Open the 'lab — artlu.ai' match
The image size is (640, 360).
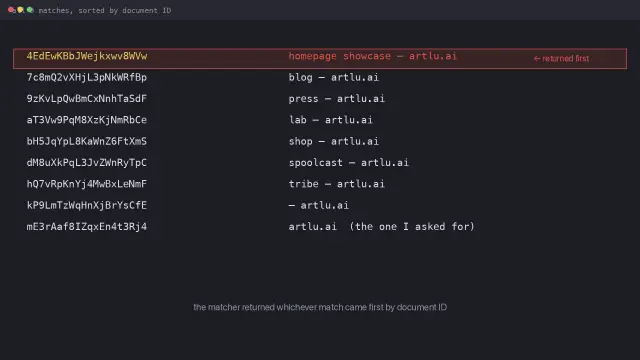[331, 120]
